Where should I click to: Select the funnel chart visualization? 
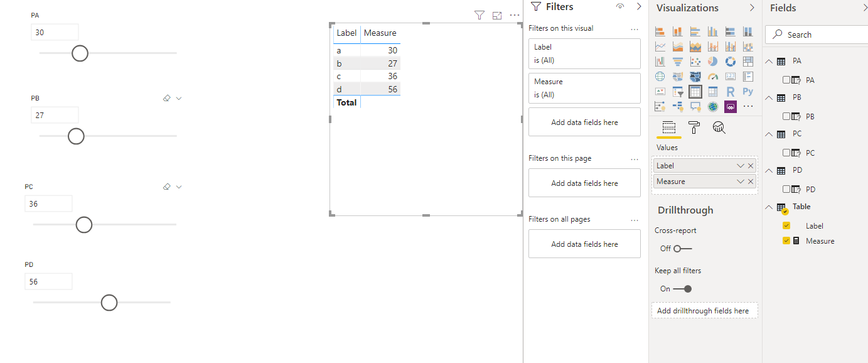[x=677, y=62]
